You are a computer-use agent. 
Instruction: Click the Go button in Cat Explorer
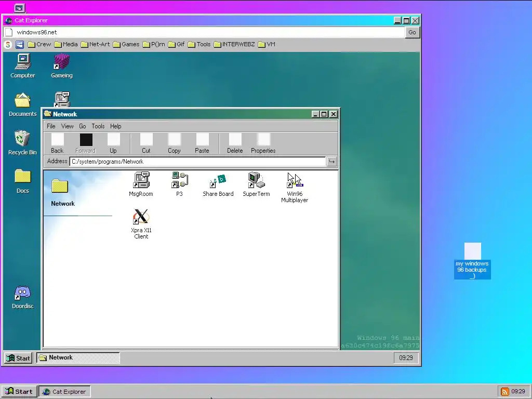pos(412,32)
